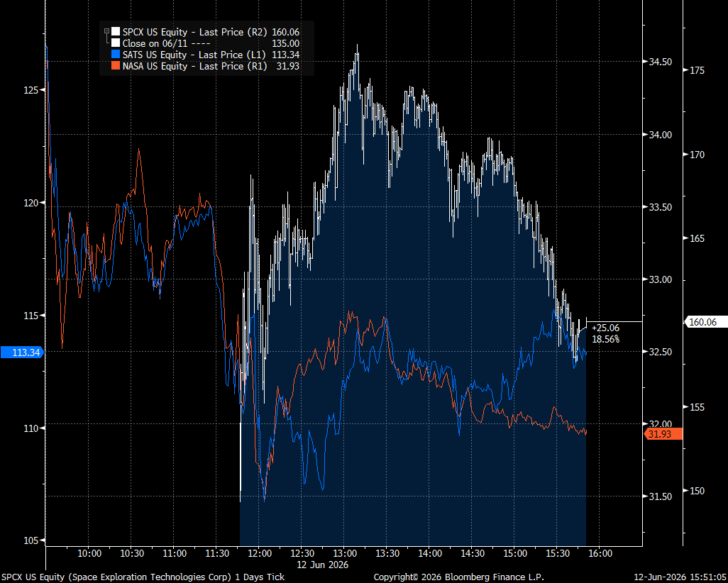Click the 14:00 time axis label
The height and width of the screenshot is (583, 728).
click(430, 553)
